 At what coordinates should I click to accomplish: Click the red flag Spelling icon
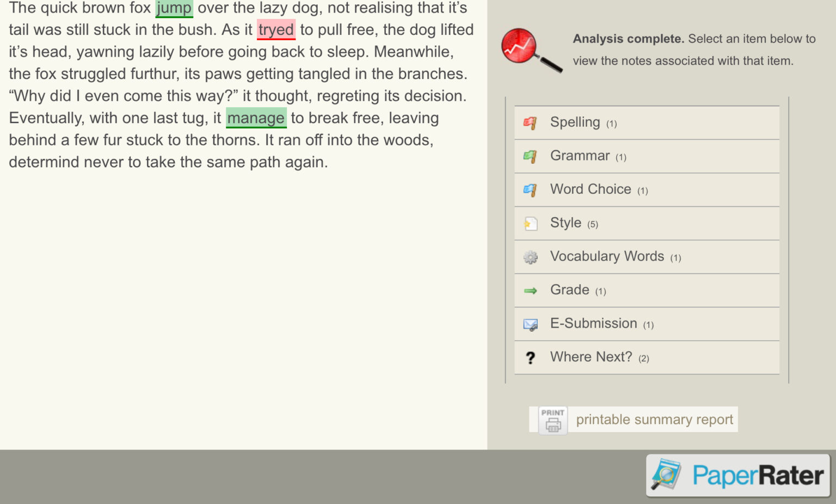click(530, 122)
